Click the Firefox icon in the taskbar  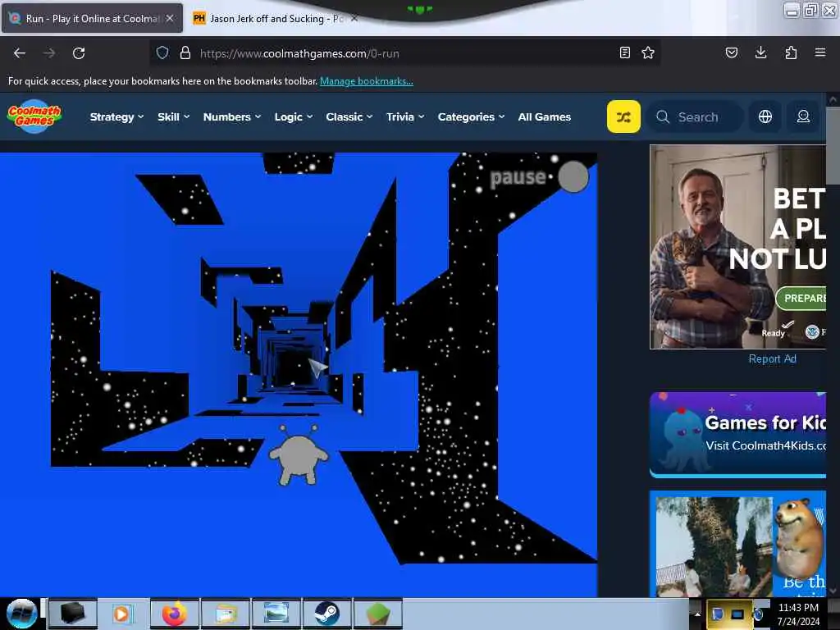(x=174, y=614)
